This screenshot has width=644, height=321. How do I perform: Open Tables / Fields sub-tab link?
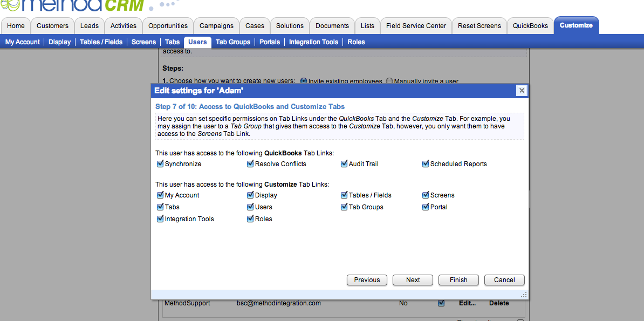coord(101,42)
